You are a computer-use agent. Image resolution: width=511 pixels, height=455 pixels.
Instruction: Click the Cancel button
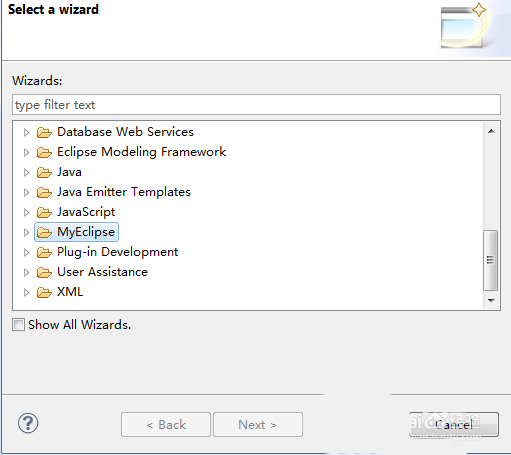point(454,424)
